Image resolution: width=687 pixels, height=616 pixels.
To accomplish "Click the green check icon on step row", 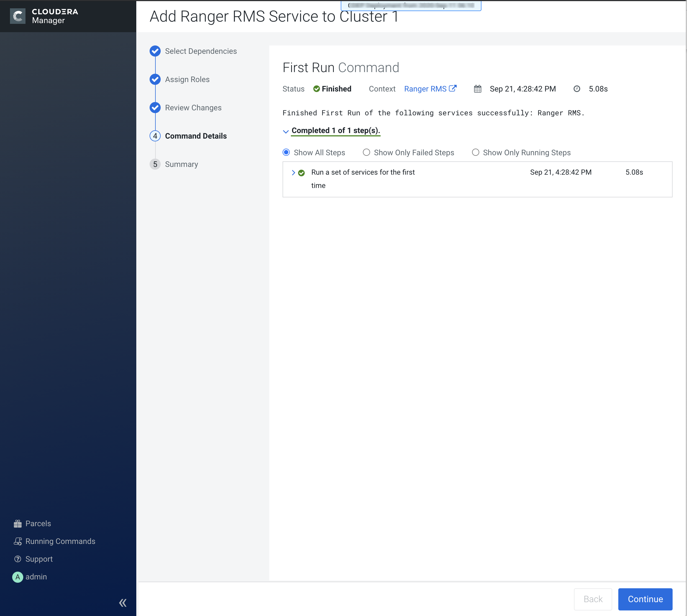I will coord(301,173).
